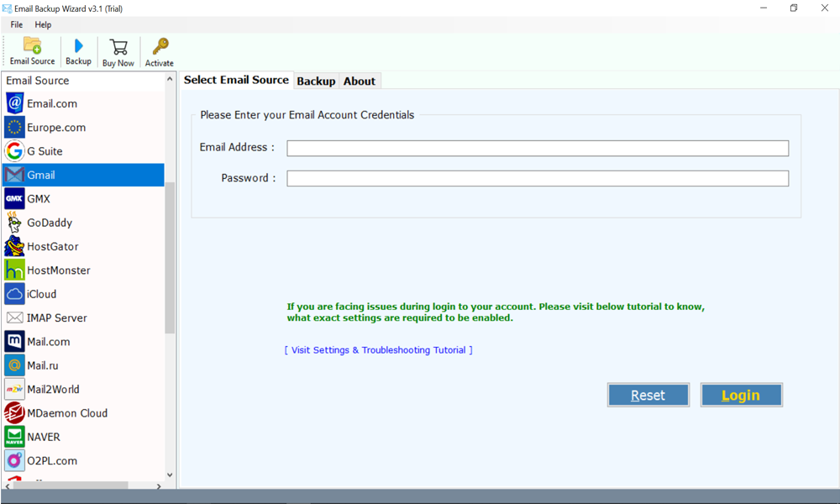Select the HostMonster text entry

click(x=59, y=270)
